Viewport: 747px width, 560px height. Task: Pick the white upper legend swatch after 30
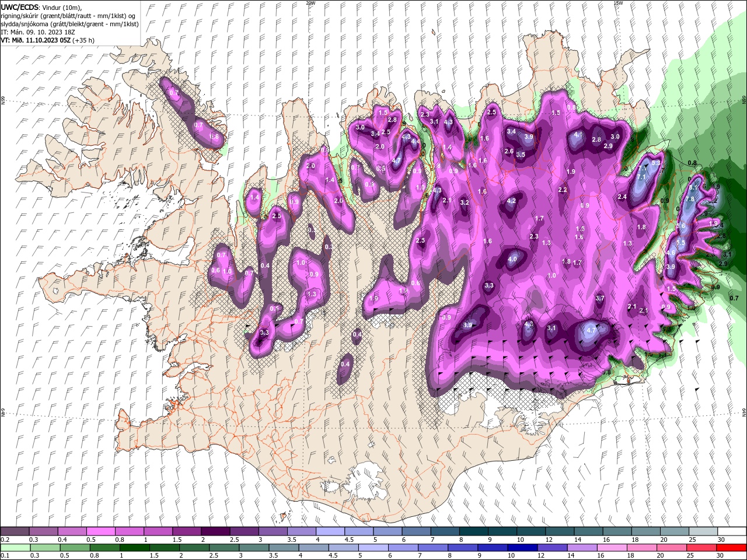click(x=732, y=531)
